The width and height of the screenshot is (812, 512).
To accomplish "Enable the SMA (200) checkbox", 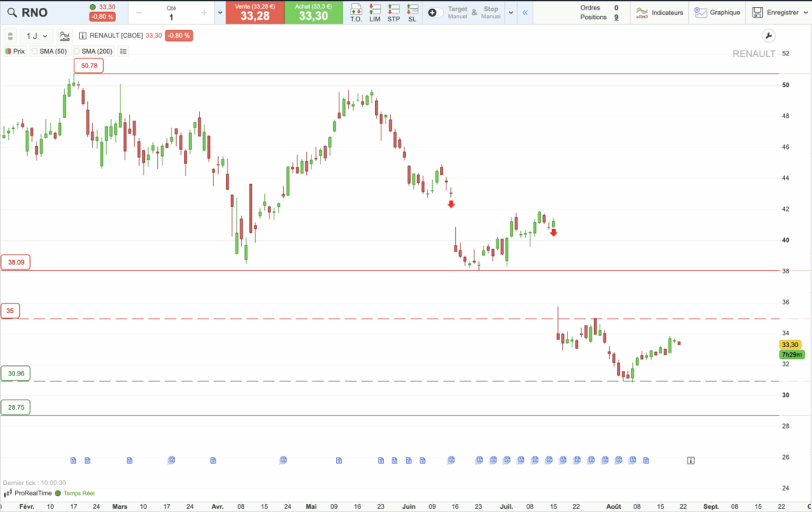I will 77,51.
